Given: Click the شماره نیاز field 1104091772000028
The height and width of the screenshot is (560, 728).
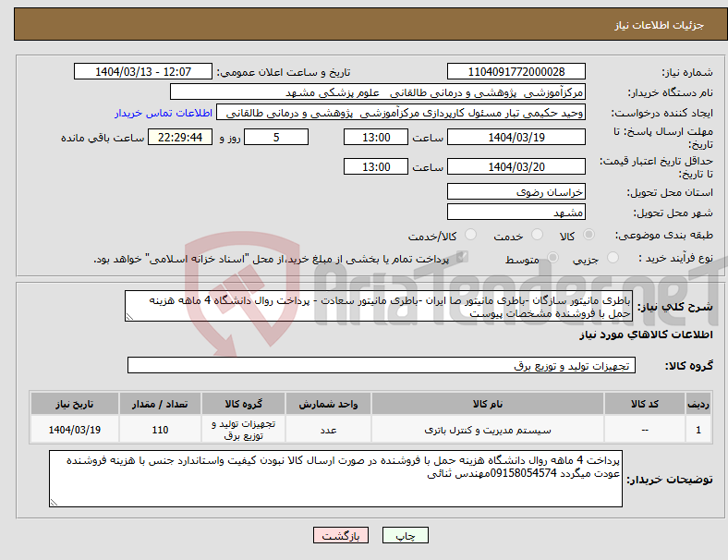Looking at the screenshot, I should coord(516,72).
